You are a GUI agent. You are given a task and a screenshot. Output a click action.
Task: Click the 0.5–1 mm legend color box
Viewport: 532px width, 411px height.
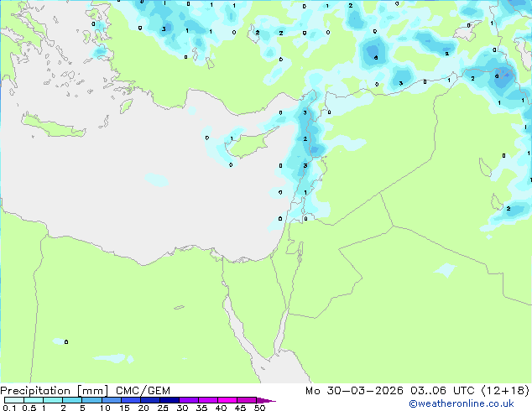34,400
